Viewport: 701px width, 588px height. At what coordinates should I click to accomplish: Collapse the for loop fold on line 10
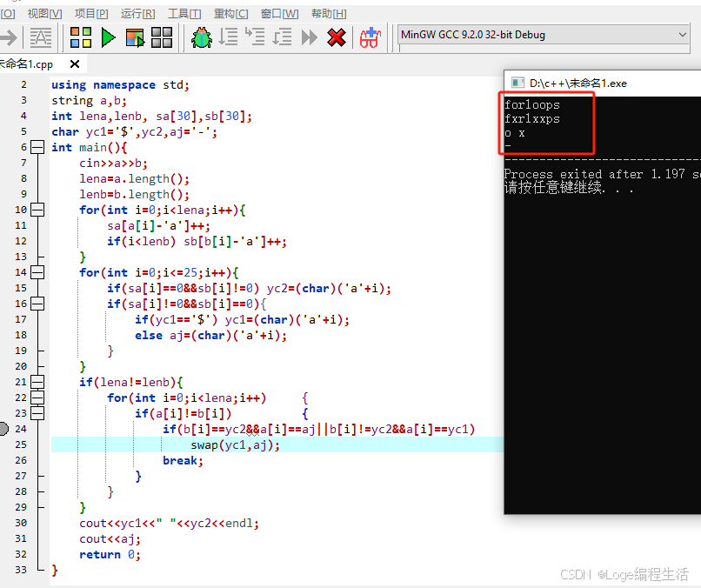pos(37,210)
